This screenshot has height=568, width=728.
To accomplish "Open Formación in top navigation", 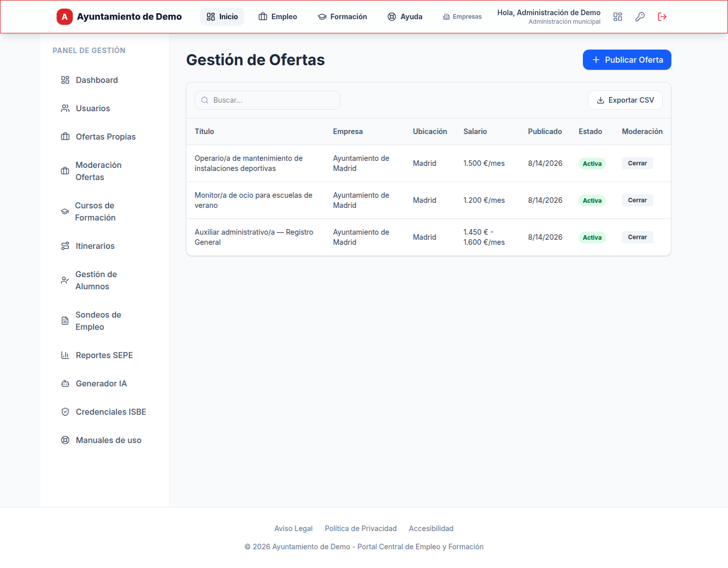I will coord(342,17).
